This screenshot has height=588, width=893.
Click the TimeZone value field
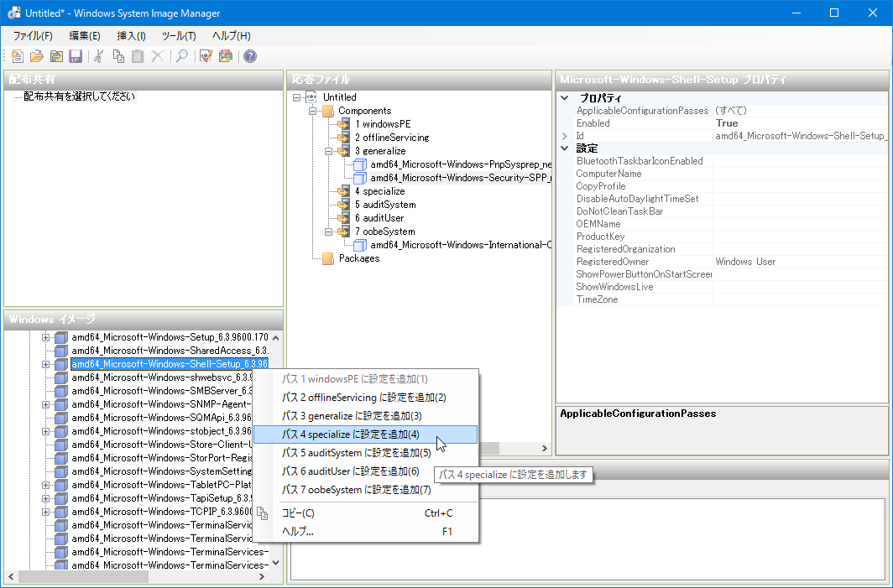coord(800,299)
